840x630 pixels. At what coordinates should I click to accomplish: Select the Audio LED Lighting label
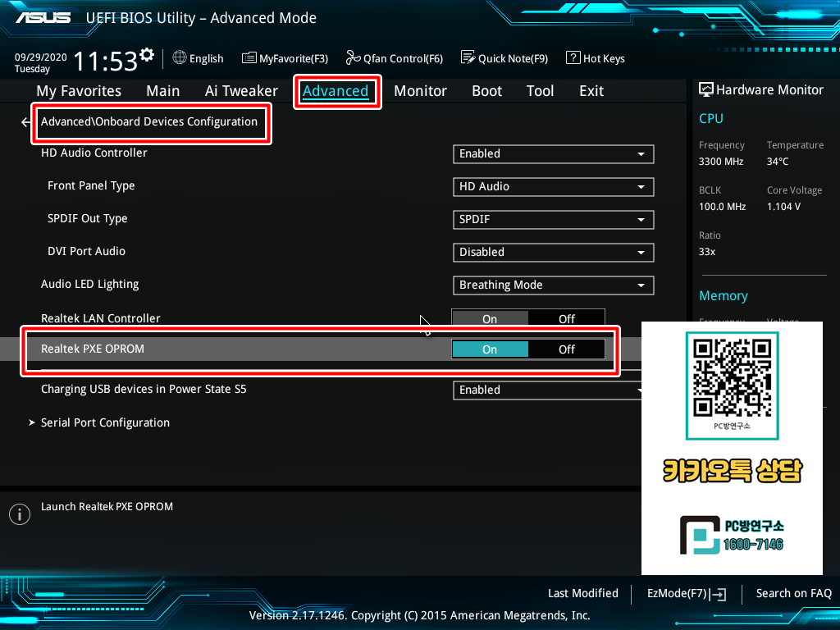pos(89,284)
